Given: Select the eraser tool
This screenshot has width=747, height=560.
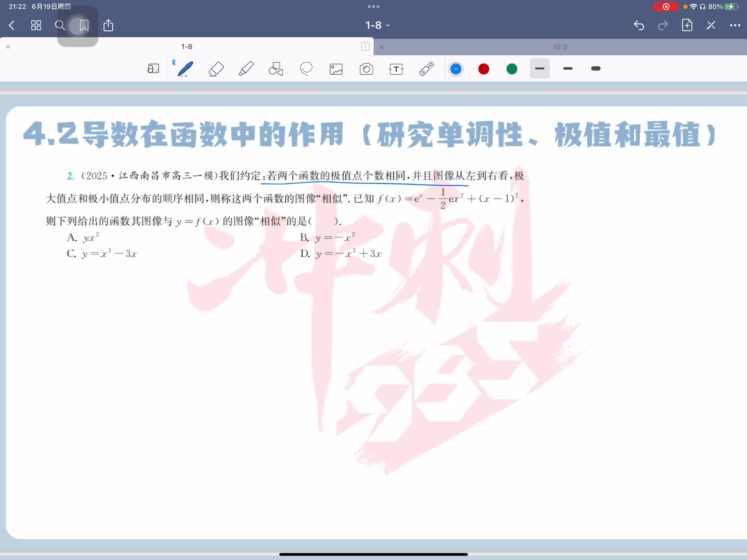Looking at the screenshot, I should pyautogui.click(x=216, y=69).
